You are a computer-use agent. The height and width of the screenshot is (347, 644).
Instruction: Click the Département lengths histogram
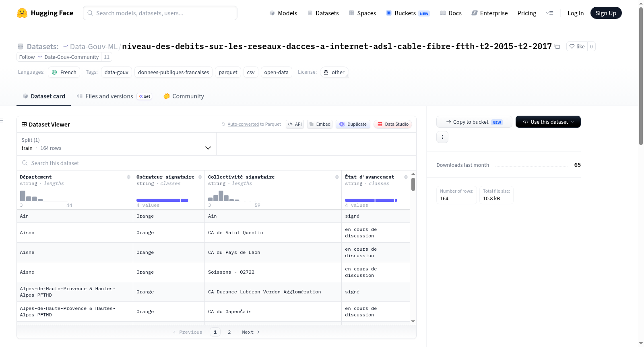click(46, 196)
